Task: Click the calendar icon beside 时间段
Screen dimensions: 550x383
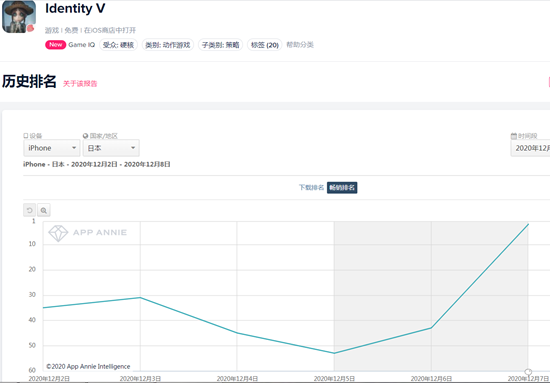Action: pos(514,136)
